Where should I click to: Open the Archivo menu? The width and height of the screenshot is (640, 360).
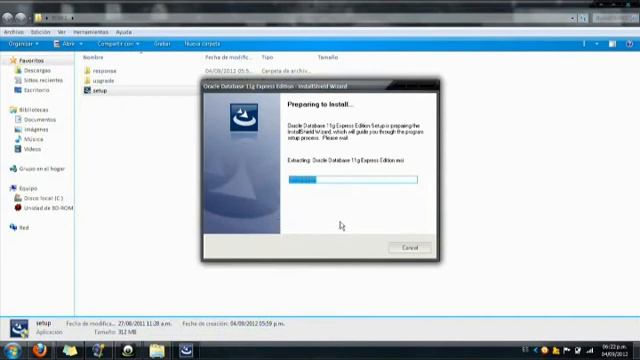13,32
